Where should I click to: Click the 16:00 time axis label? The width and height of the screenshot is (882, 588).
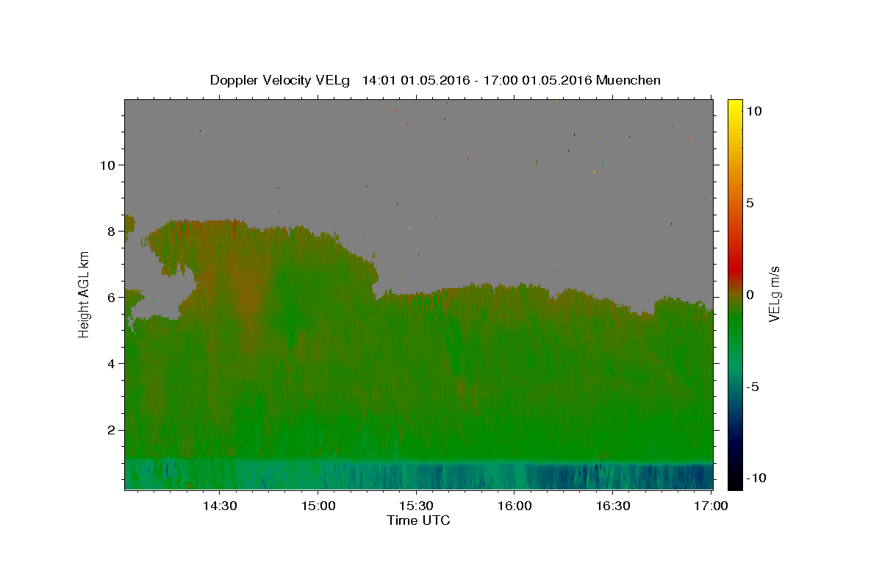514,506
